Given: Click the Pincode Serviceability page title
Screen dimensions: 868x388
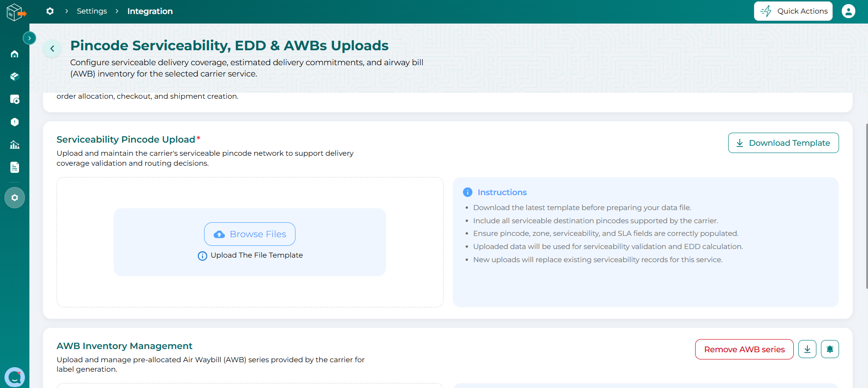Looking at the screenshot, I should coord(229,45).
